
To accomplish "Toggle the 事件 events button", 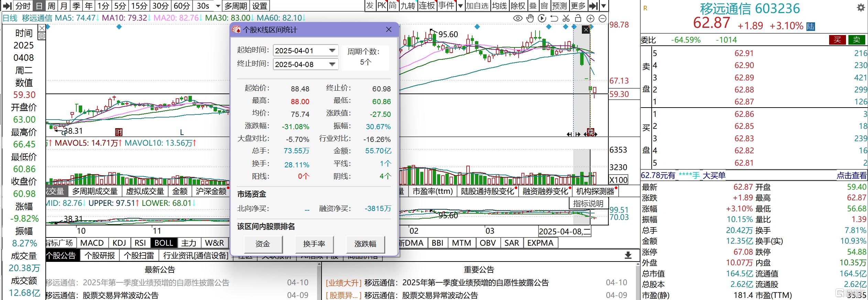I will tap(446, 6).
